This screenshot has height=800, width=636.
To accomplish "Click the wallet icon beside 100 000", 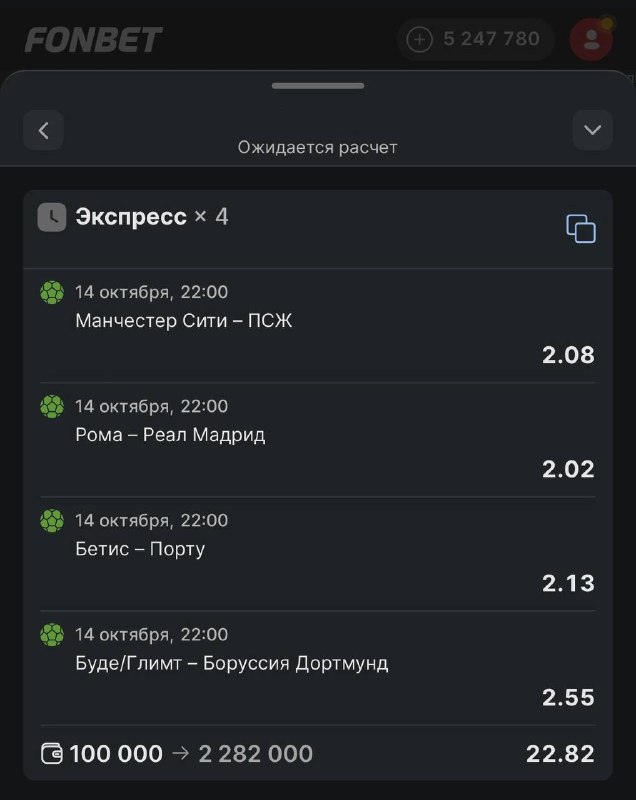I will point(52,754).
